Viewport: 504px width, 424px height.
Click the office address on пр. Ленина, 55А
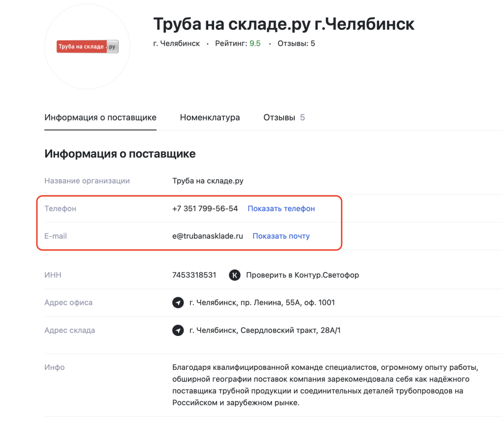coord(262,303)
